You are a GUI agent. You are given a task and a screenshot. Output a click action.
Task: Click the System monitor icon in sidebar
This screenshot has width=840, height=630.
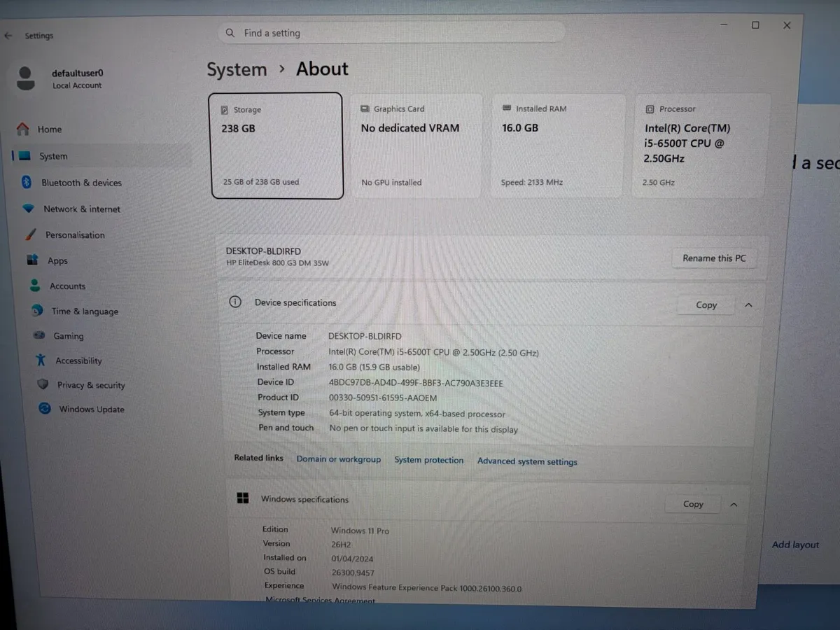tap(24, 156)
